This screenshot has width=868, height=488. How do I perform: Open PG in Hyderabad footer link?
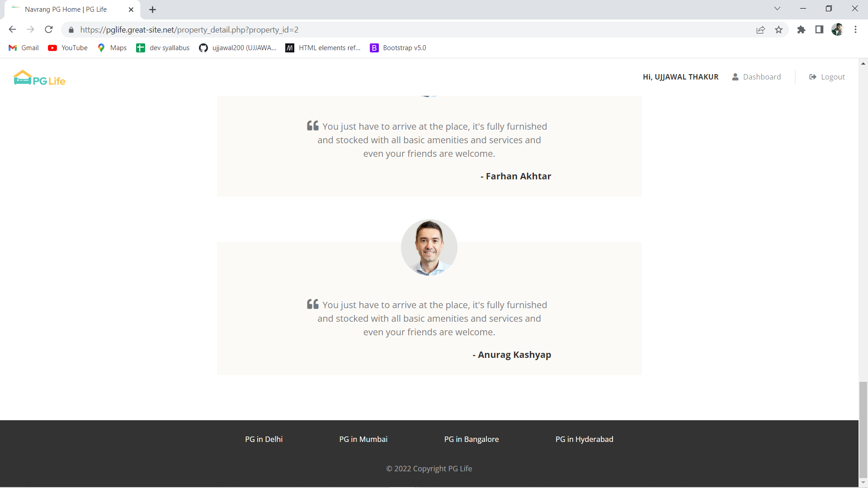coord(584,439)
